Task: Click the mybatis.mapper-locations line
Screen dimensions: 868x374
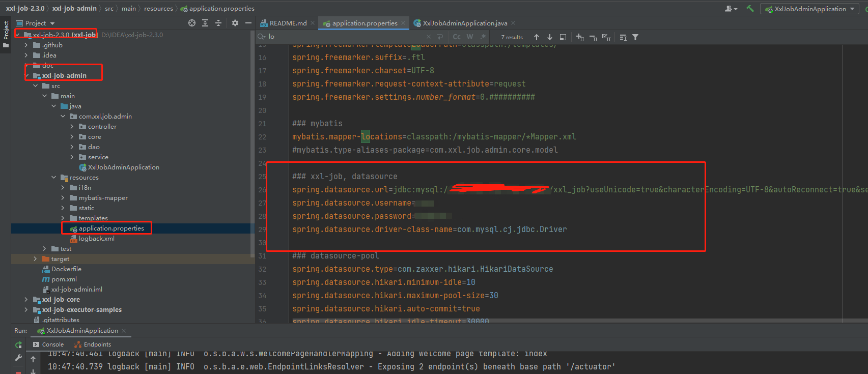Action: tap(434, 137)
